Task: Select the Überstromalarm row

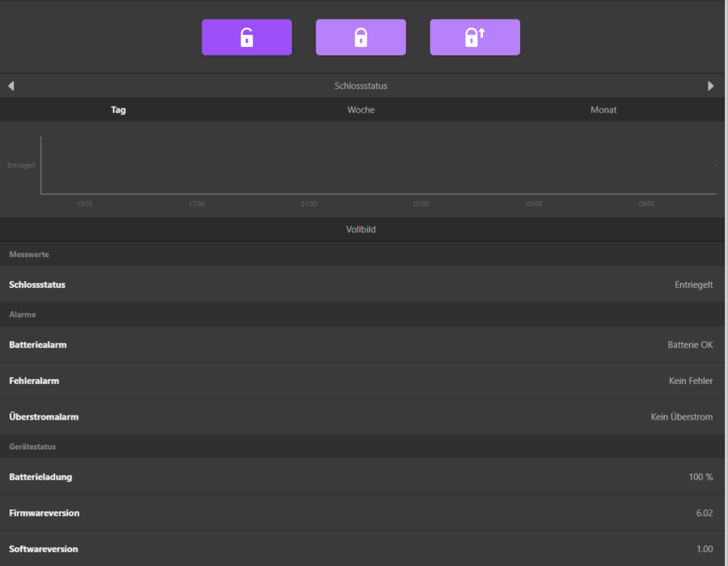Action: (362, 416)
